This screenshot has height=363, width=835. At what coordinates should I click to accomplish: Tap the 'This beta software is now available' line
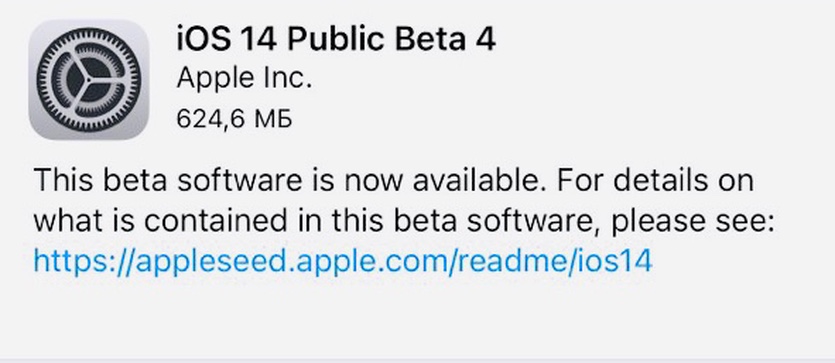[392, 179]
